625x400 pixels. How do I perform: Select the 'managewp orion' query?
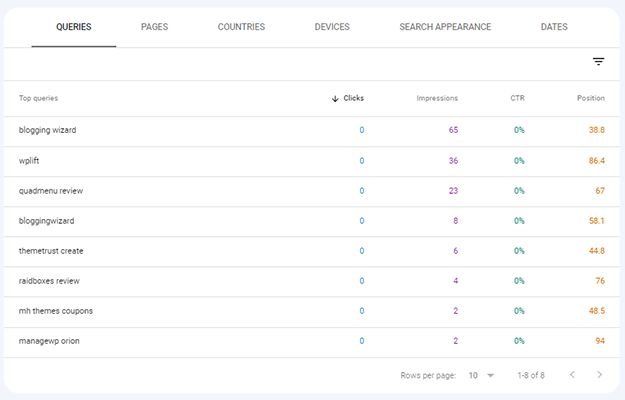49,341
